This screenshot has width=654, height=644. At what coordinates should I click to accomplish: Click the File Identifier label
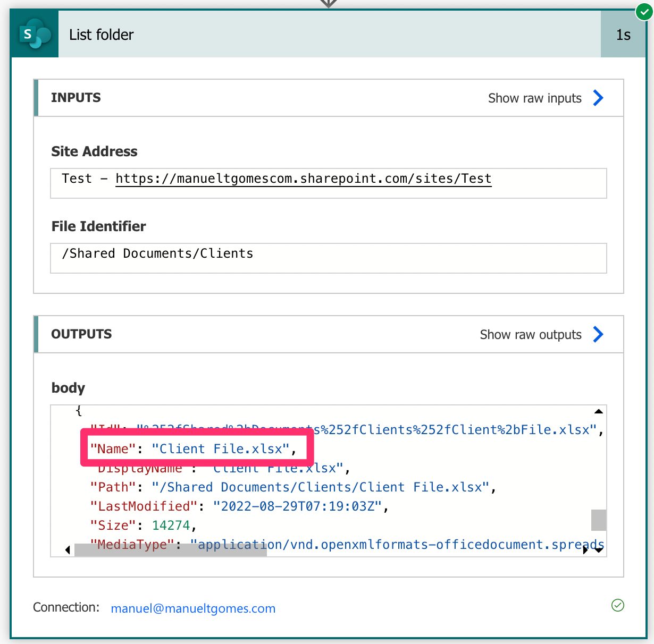pos(98,226)
